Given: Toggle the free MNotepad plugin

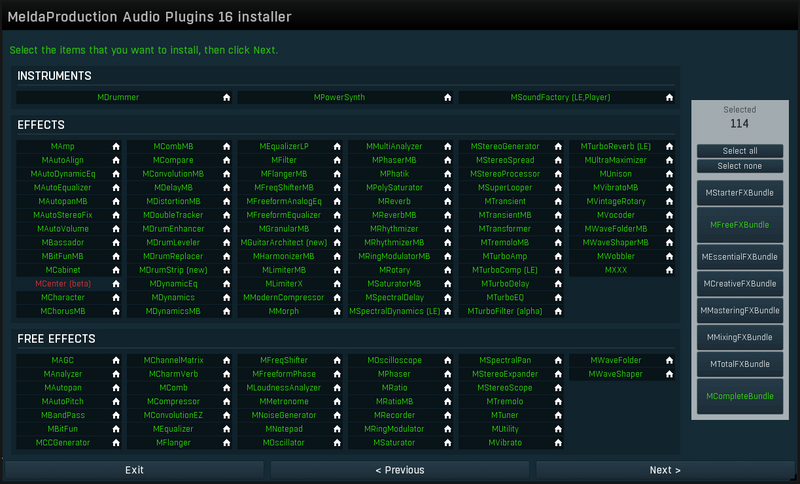Looking at the screenshot, I should pyautogui.click(x=284, y=429).
